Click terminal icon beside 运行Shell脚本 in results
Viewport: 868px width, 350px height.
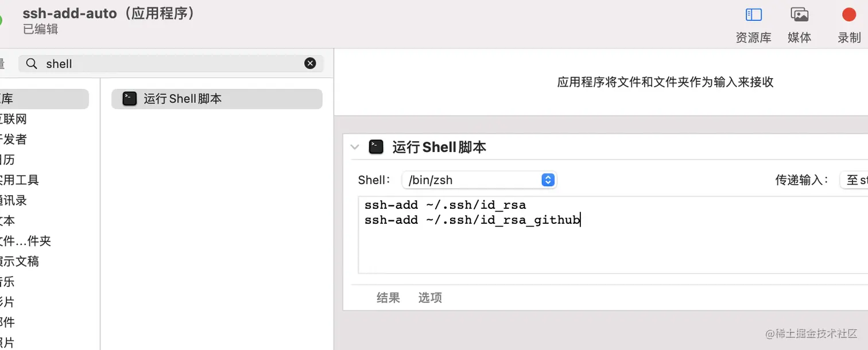tap(130, 99)
